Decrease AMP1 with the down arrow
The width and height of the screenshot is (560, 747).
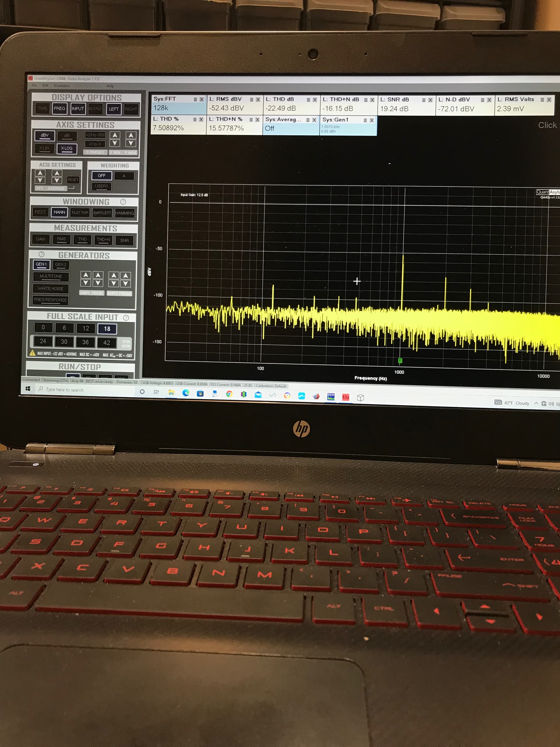(86, 283)
